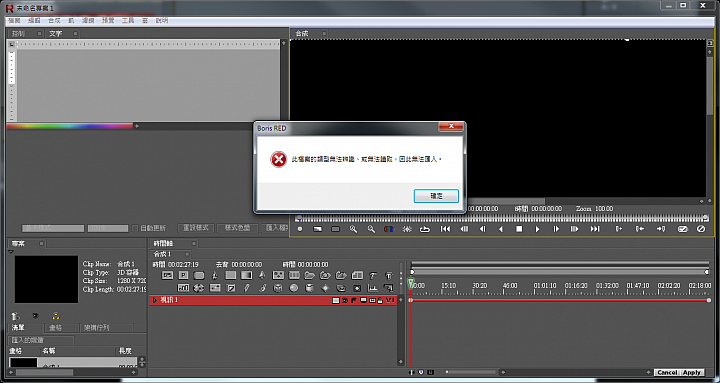Open the 濾鏡 menu
The height and width of the screenshot is (383, 720).
88,21
